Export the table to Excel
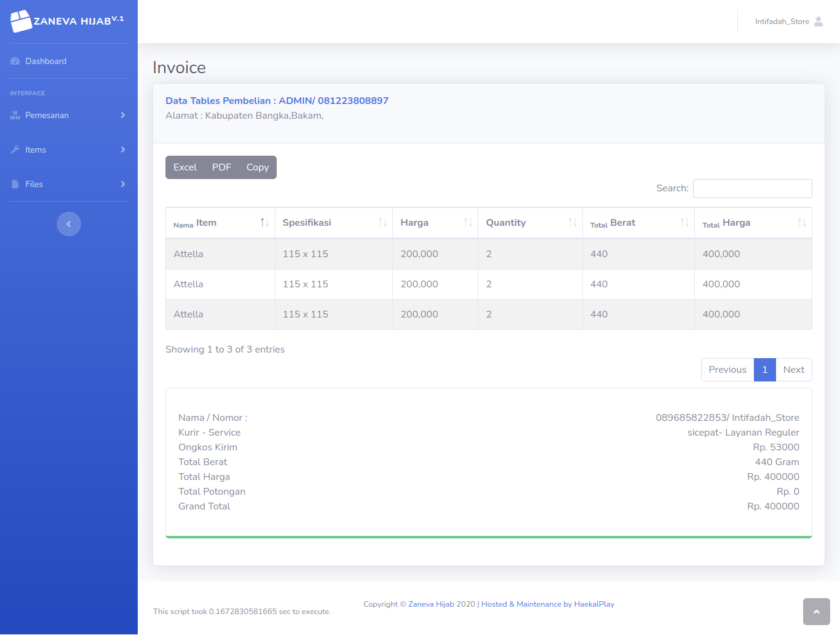 [185, 167]
